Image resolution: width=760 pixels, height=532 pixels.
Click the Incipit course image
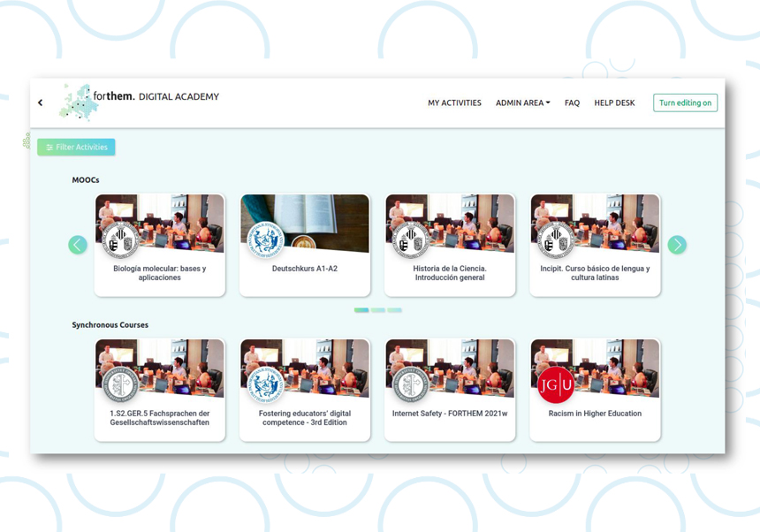tap(596, 224)
